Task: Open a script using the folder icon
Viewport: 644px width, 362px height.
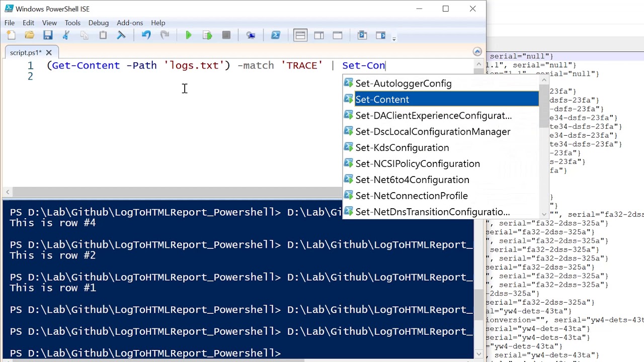Action: 30,35
